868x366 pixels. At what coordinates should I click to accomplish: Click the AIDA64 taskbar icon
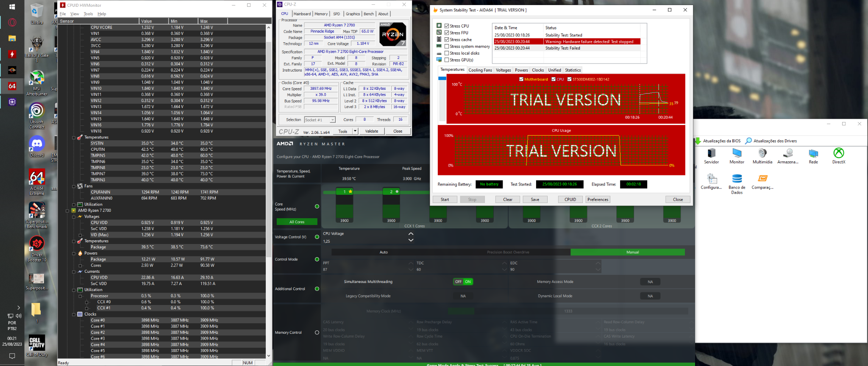12,86
